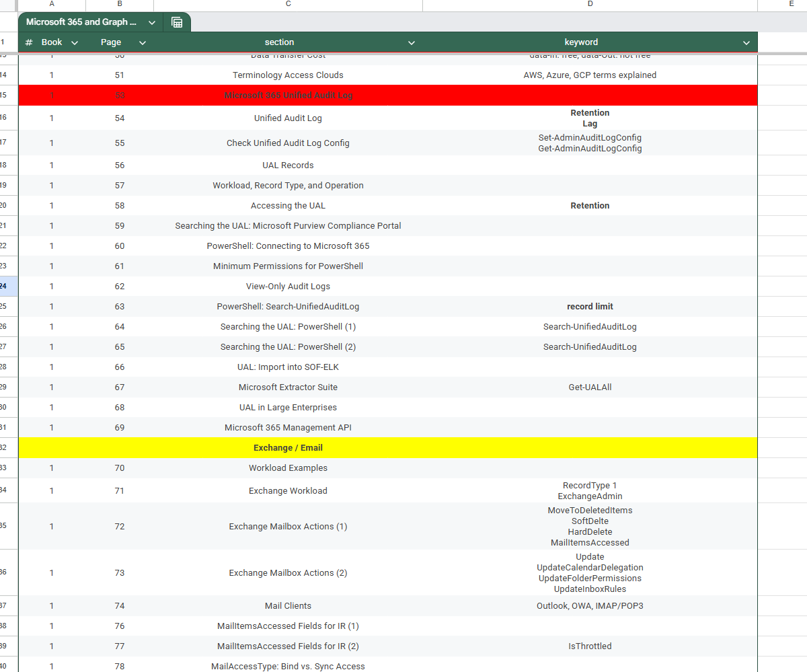Select column C header
The image size is (807, 672).
288,5
